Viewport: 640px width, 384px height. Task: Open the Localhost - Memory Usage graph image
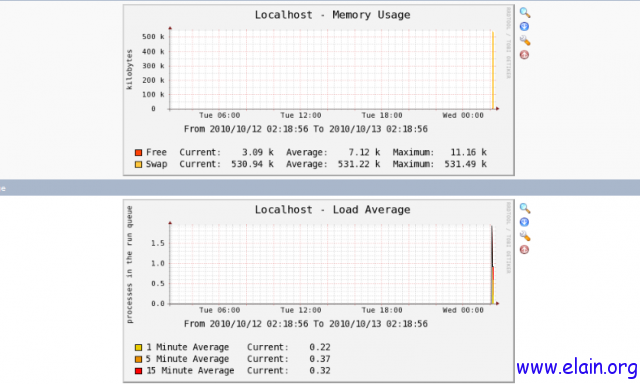pyautogui.click(x=319, y=90)
